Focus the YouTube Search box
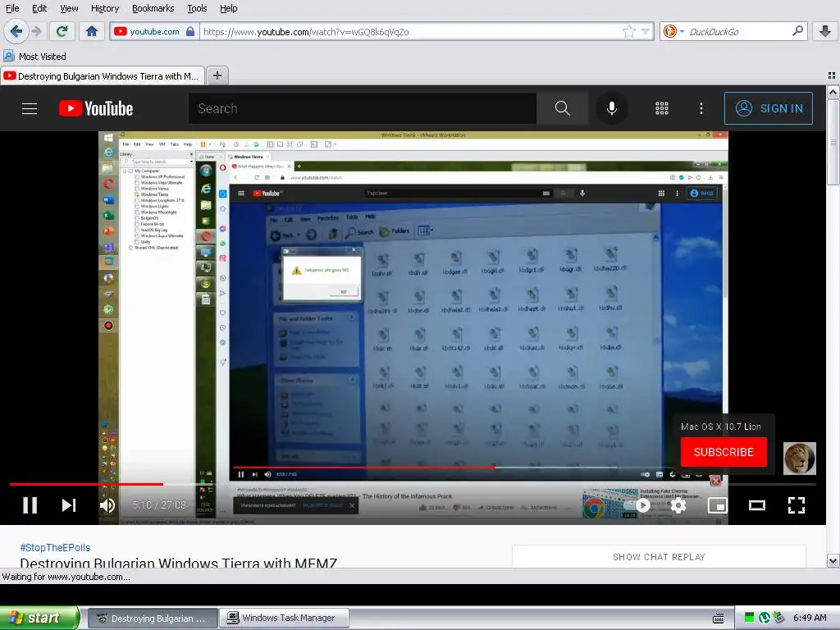840x630 pixels. coord(362,108)
